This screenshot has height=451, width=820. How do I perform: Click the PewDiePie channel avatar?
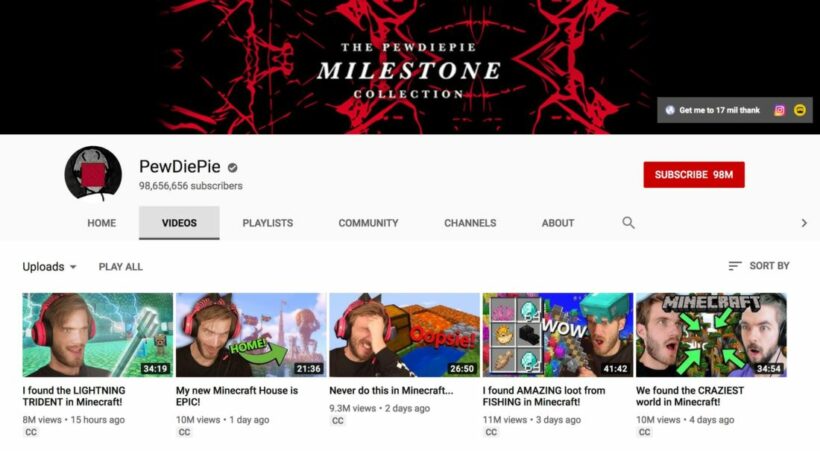pyautogui.click(x=93, y=173)
